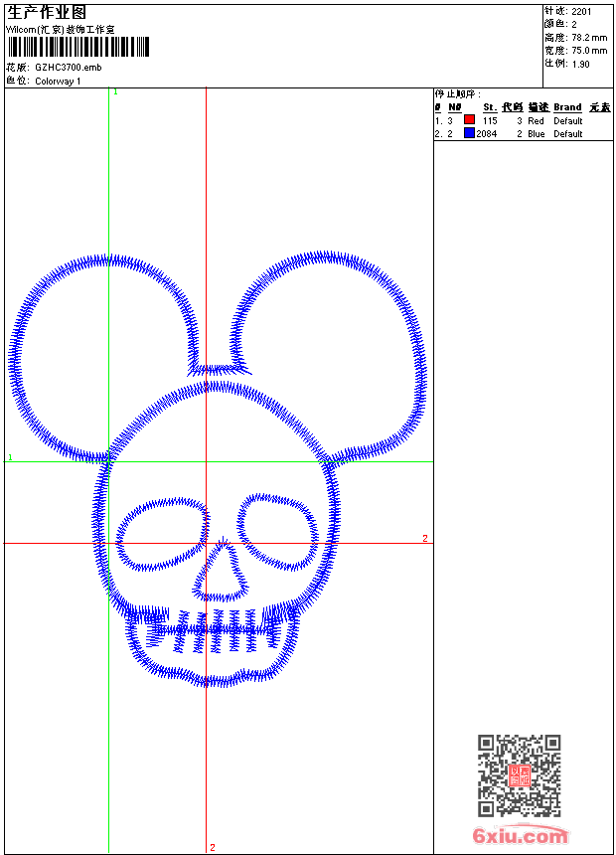
Task: Click the red color swatch in stop sequence
Action: [x=469, y=120]
